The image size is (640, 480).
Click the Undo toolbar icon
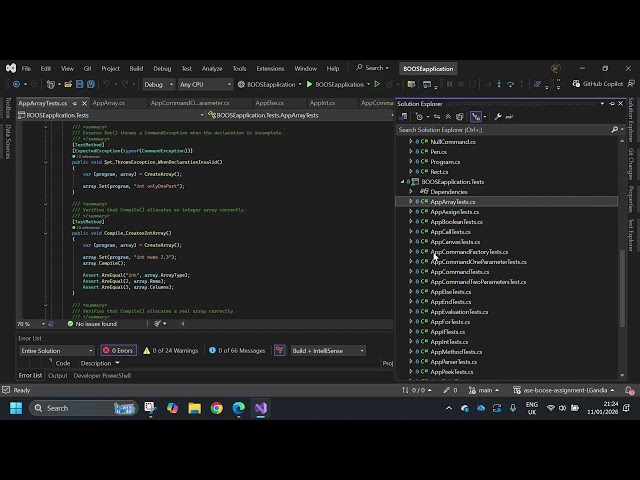[x=107, y=84]
